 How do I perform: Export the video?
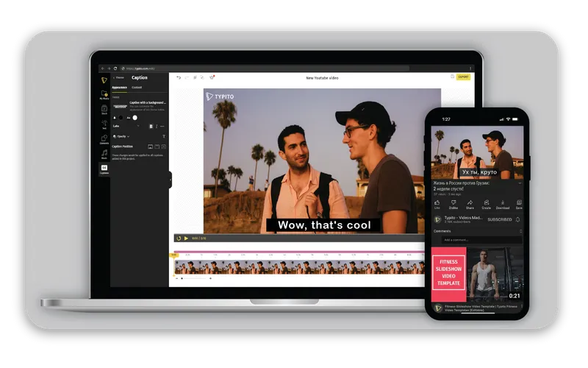point(464,77)
